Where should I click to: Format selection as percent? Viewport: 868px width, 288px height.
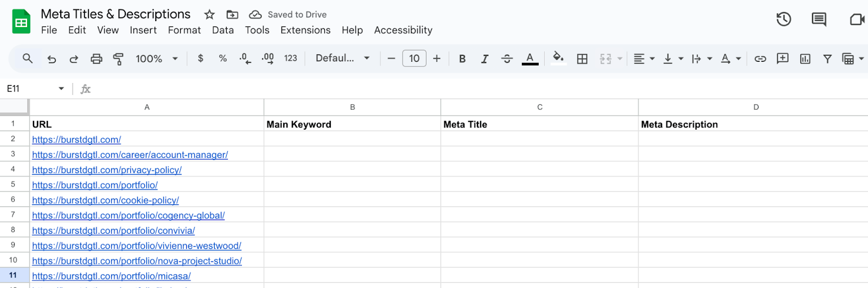[x=223, y=58]
